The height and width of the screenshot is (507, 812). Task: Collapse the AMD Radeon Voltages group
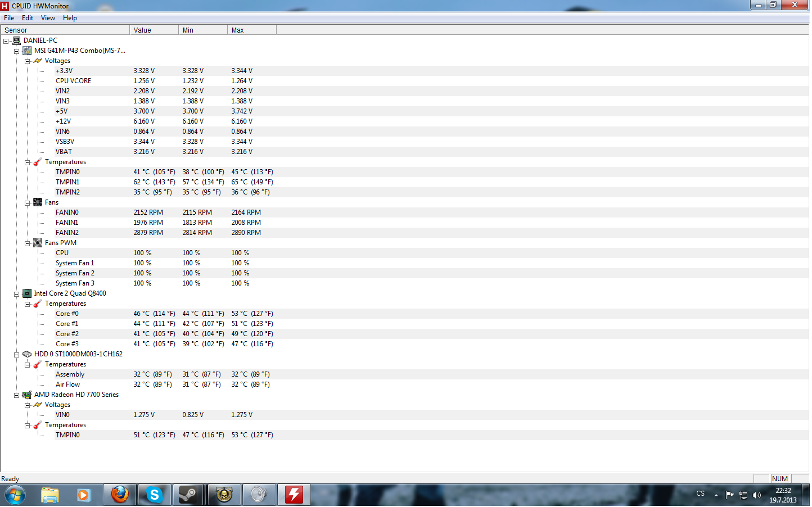[27, 405]
